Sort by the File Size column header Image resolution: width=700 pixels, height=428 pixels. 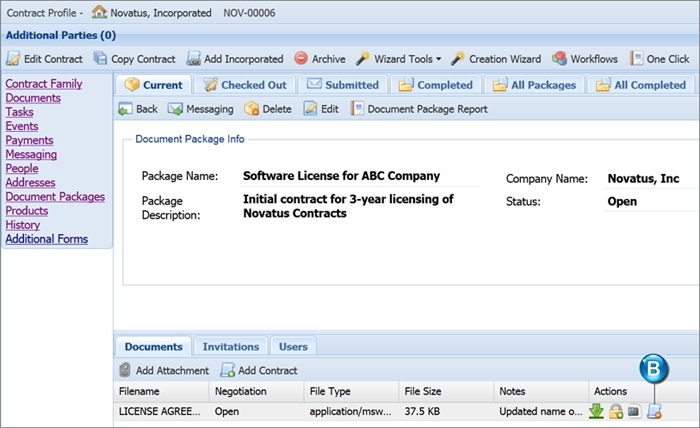446,391
